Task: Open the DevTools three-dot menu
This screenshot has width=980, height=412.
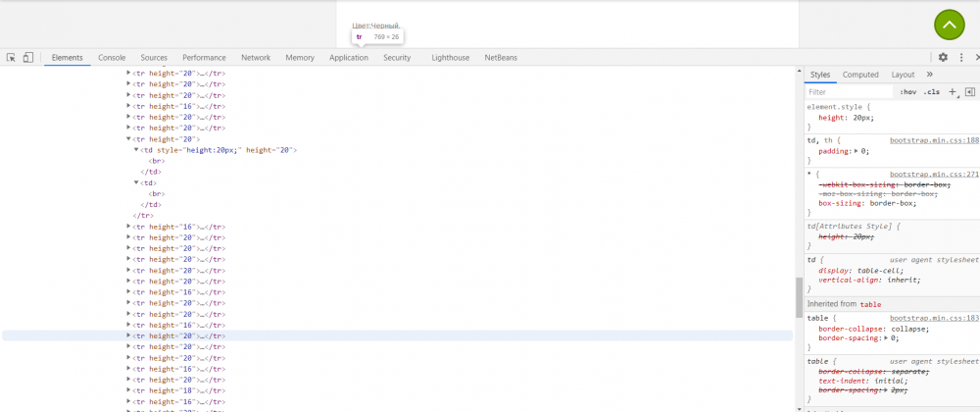Action: coord(961,58)
